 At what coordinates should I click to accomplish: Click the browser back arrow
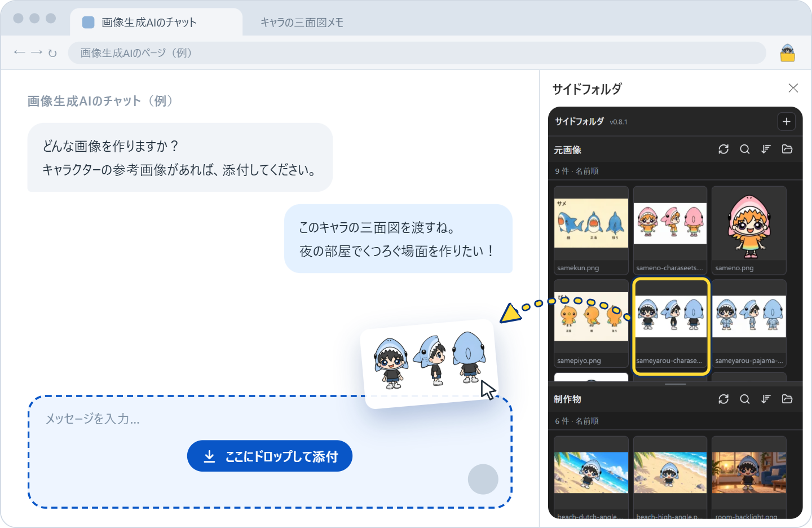coord(20,52)
